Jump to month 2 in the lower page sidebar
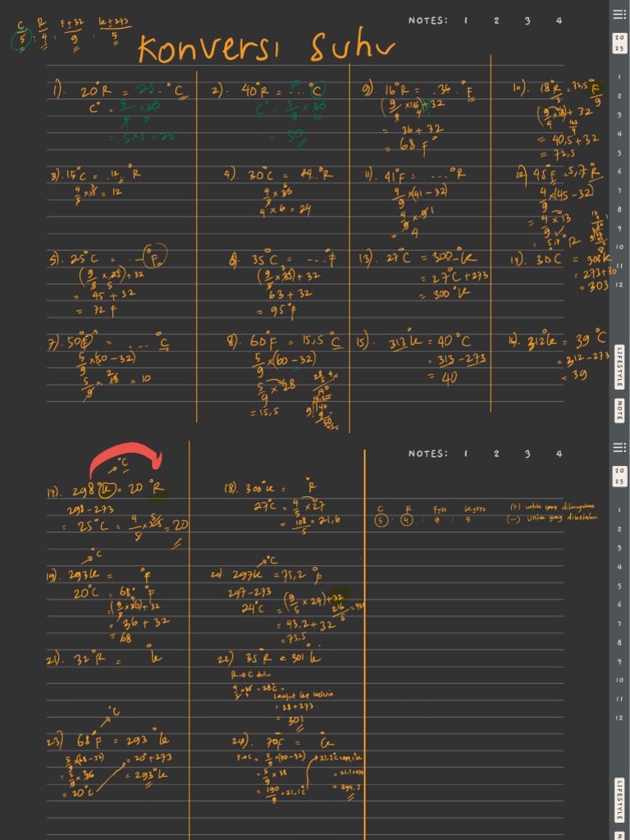 [619, 529]
